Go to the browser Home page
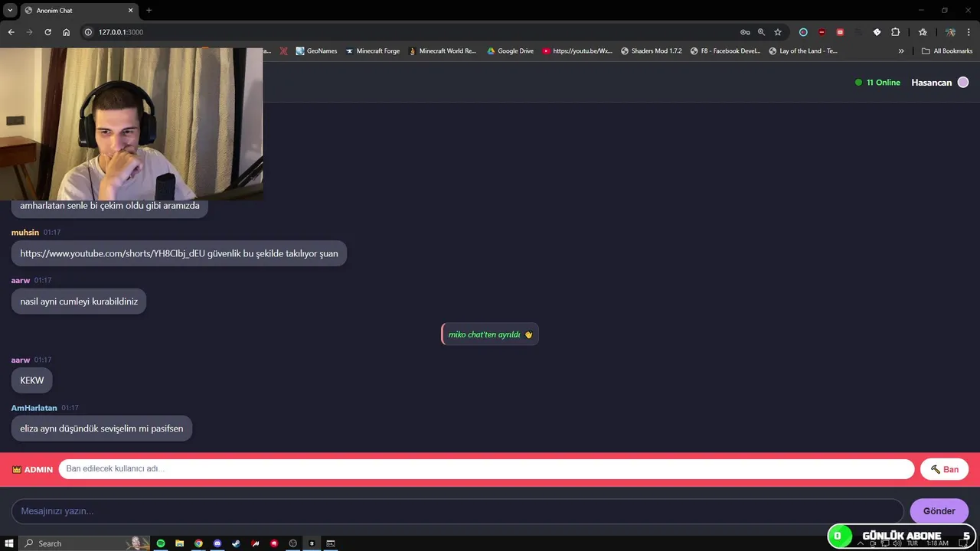The width and height of the screenshot is (980, 551). pos(66,32)
